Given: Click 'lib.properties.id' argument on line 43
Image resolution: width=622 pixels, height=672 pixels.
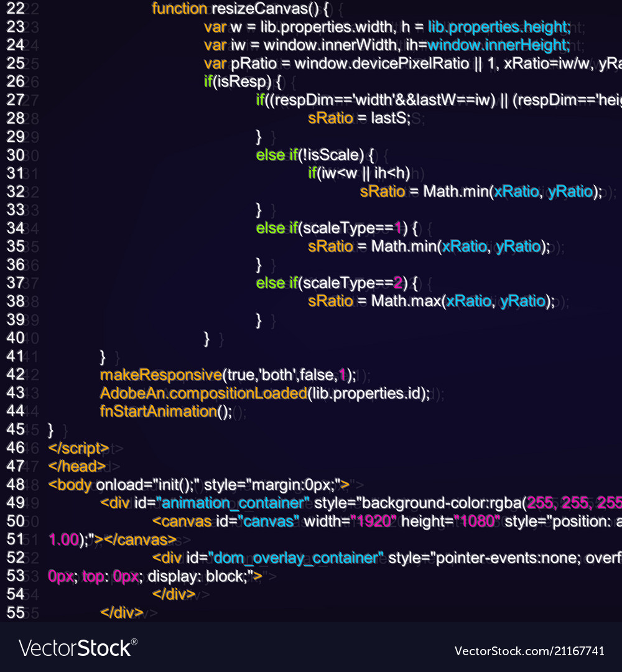Looking at the screenshot, I should (366, 393).
